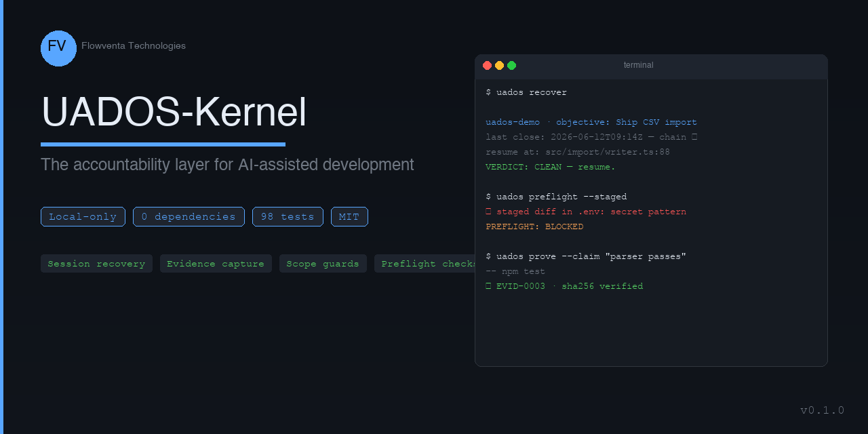The image size is (868, 434).
Task: Click the 'last close: 2026-06-12T09:14Z' line
Action: (x=591, y=137)
